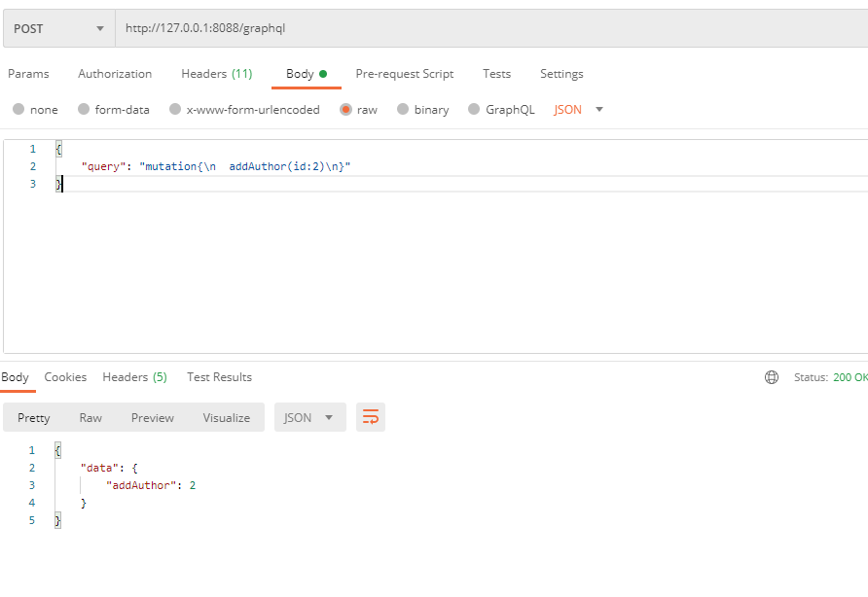Select the raw body radio button
Image resolution: width=868 pixels, height=597 pixels.
tap(346, 109)
